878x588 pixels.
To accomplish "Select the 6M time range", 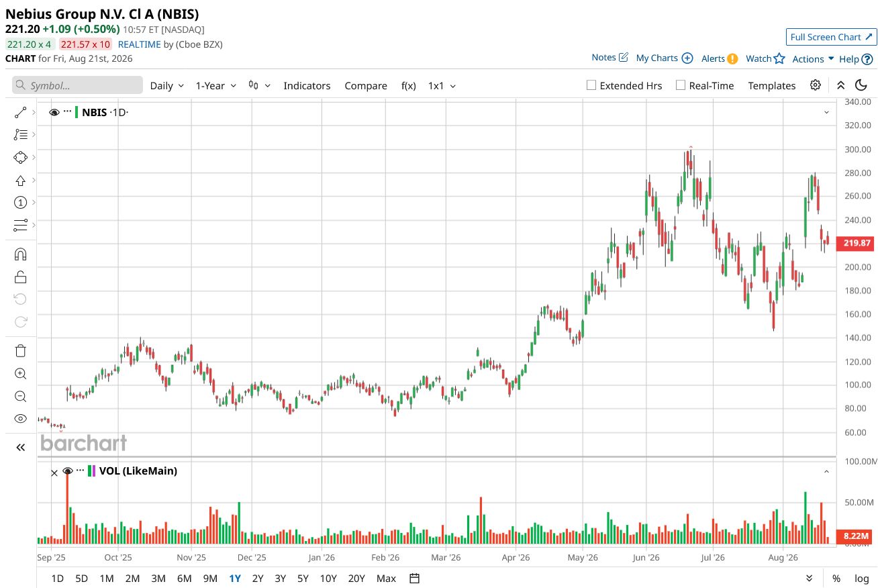I will tap(184, 579).
